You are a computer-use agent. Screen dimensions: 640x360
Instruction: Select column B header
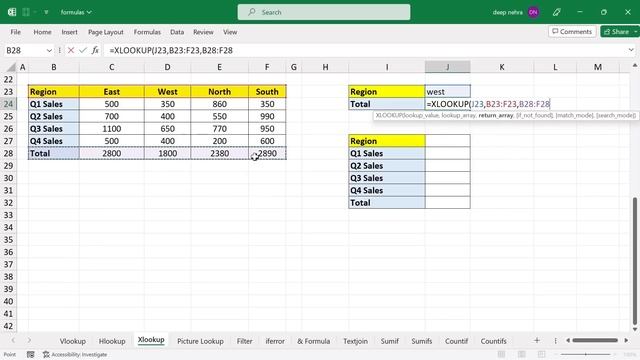[x=53, y=67]
